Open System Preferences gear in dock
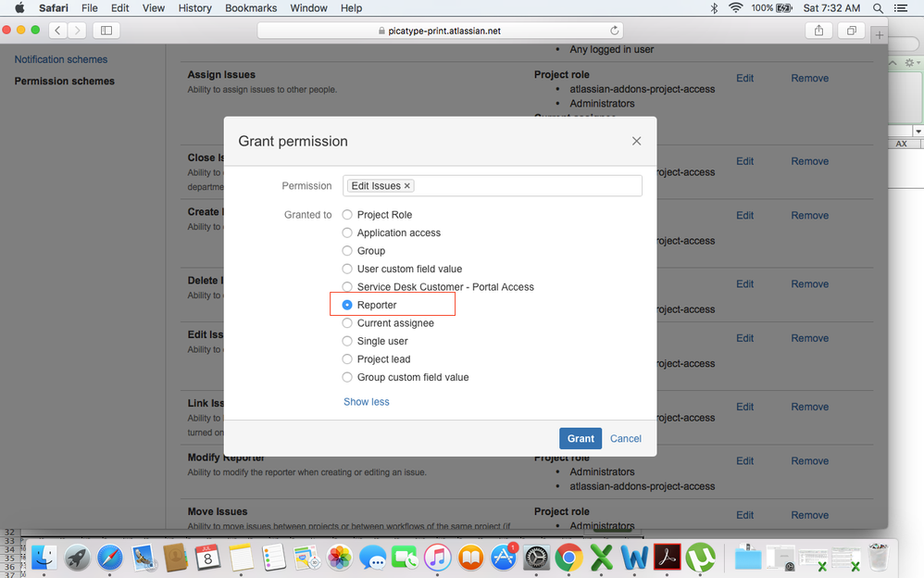924x578 pixels. [x=536, y=558]
